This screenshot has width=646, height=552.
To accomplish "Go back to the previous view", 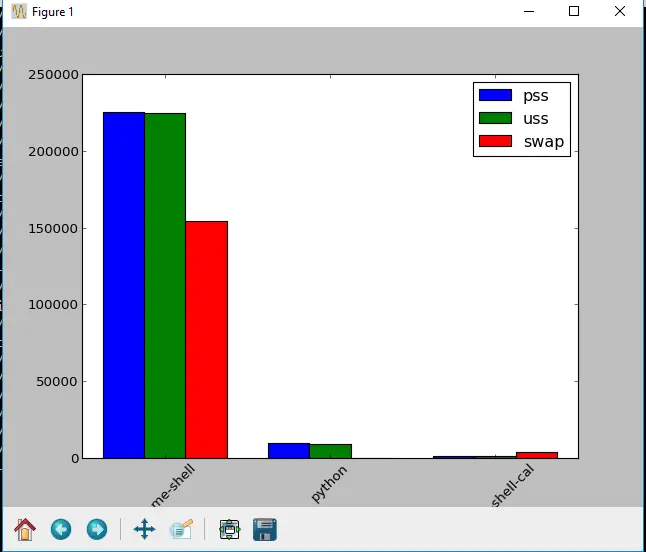I will [x=61, y=529].
